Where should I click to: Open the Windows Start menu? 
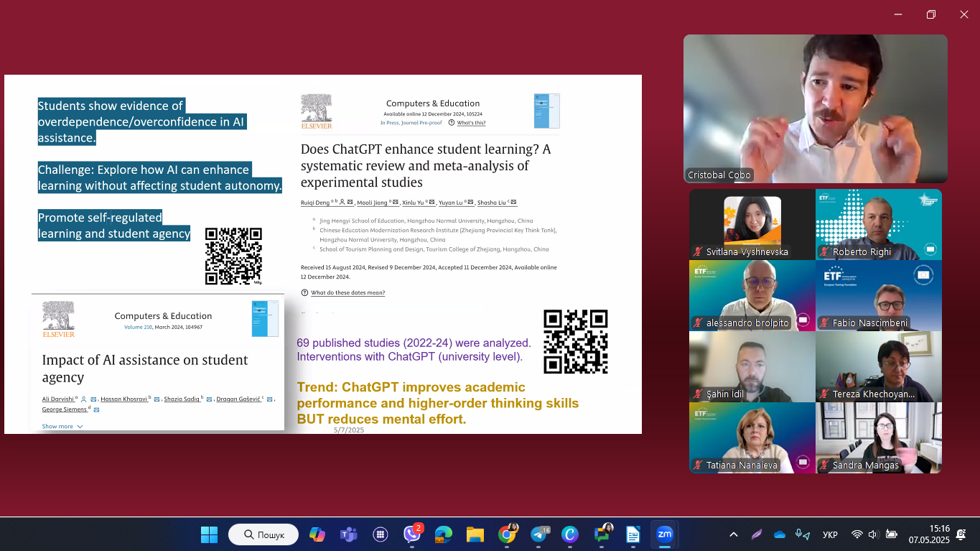coord(209,534)
